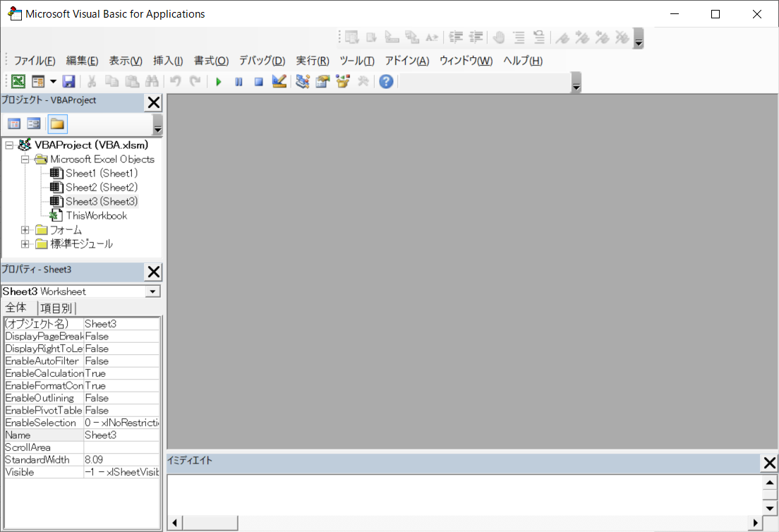Open the edit toolbar options arrow

pos(639,38)
